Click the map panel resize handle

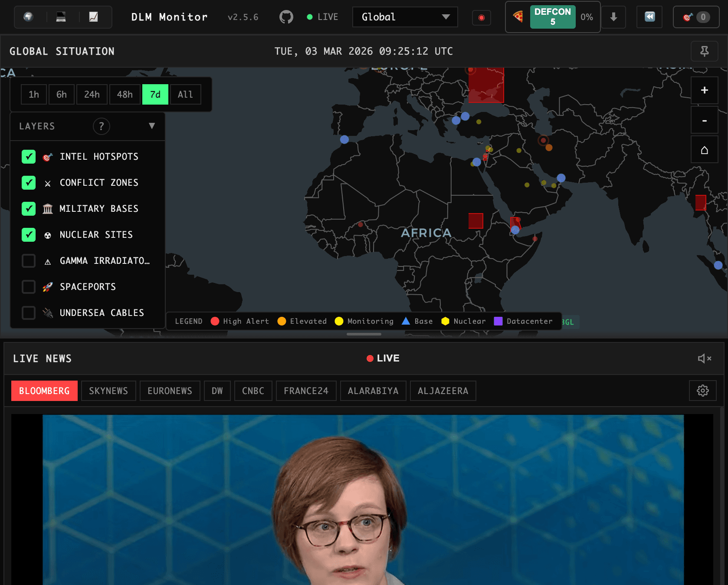coord(364,334)
